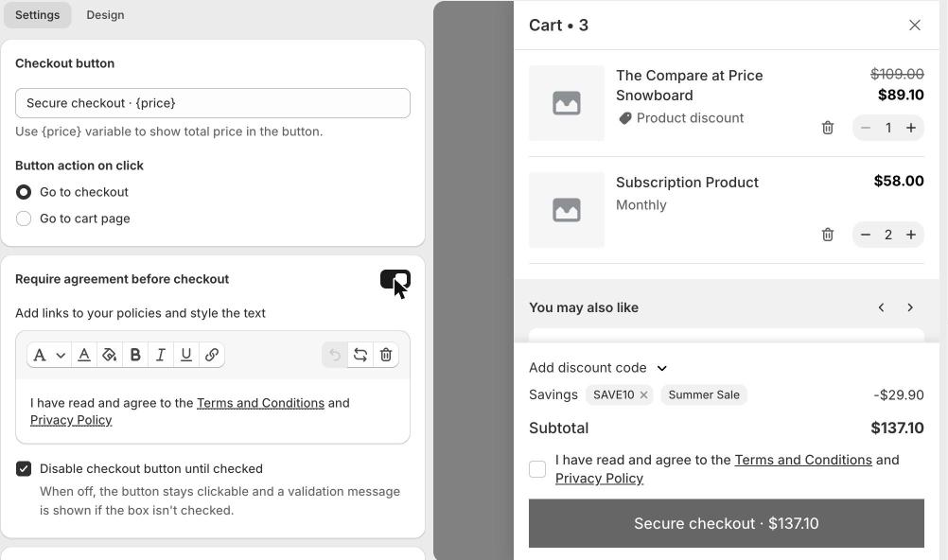Click the 'You may also like' heading

(584, 307)
